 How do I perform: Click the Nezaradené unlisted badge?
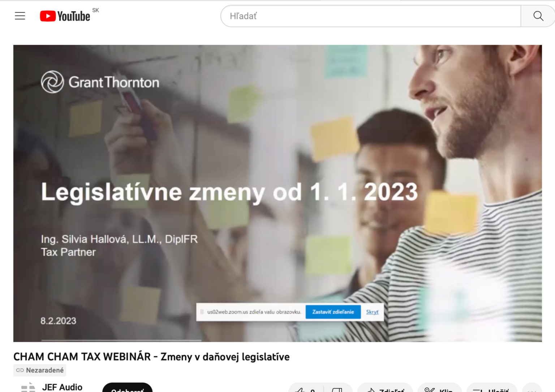coord(40,370)
